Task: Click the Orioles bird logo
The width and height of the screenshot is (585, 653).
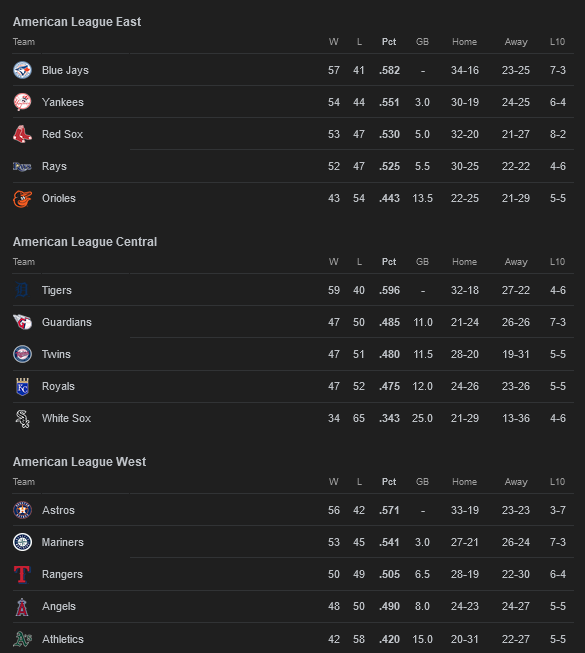Action: tap(22, 199)
